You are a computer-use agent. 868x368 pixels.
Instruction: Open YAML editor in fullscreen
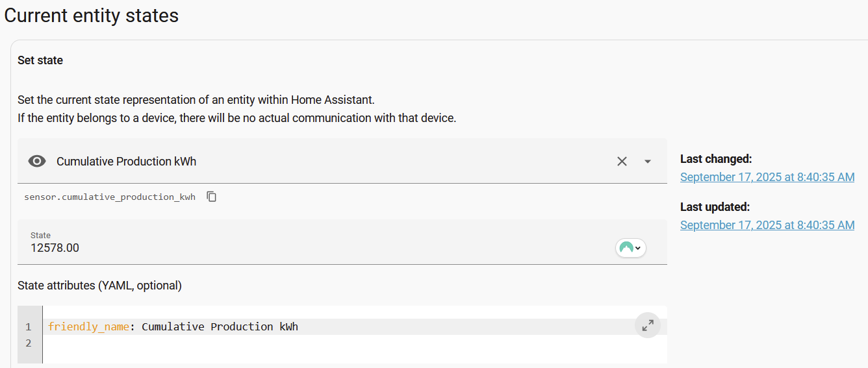[x=647, y=326]
